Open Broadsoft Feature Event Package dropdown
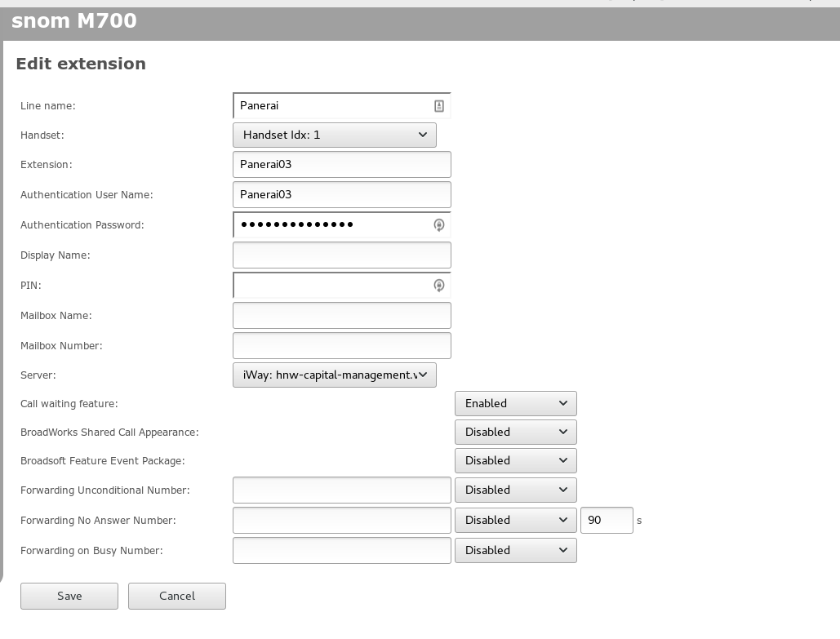Viewport: 840px width, 639px height. click(515, 460)
